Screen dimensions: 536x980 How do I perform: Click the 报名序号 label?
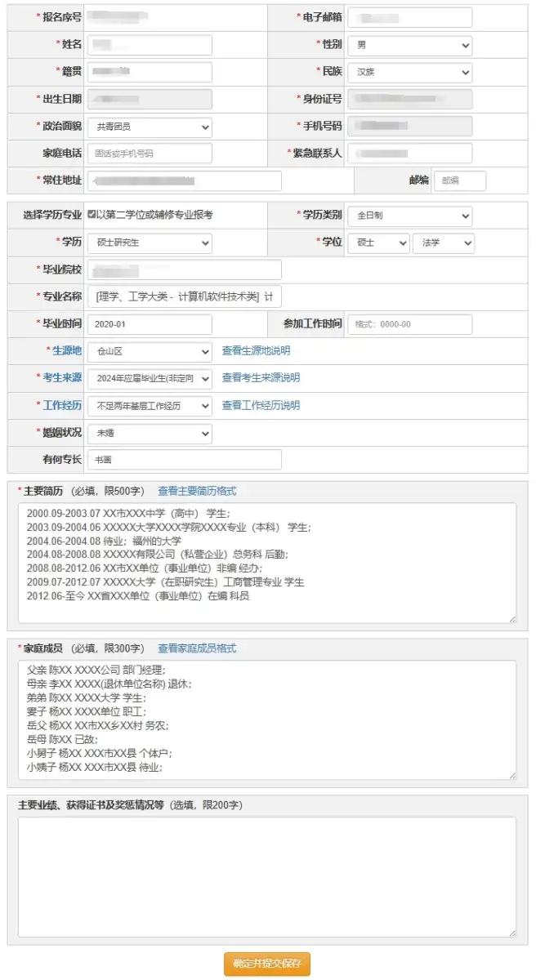click(x=62, y=17)
